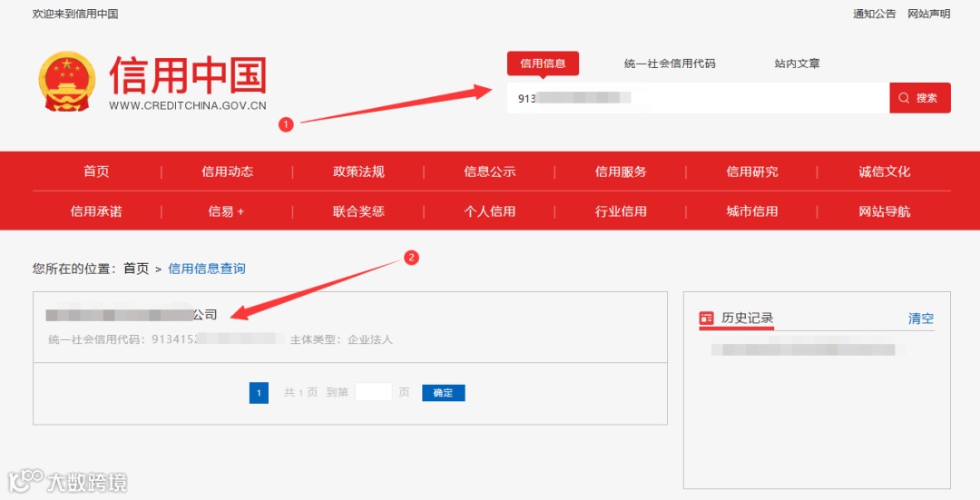This screenshot has width=980, height=500.
Task: Click the 欢迎来到信用中国 welcome text
Action: tap(75, 14)
